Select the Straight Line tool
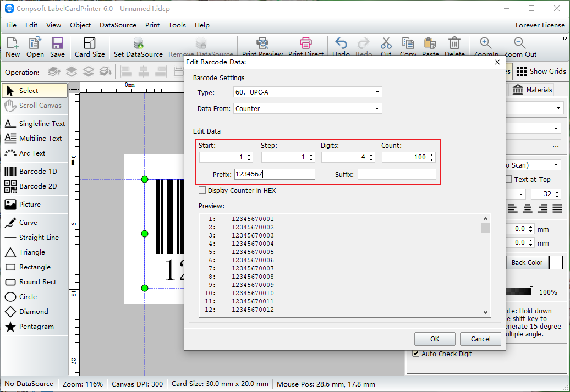This screenshot has height=392, width=570. click(x=35, y=238)
